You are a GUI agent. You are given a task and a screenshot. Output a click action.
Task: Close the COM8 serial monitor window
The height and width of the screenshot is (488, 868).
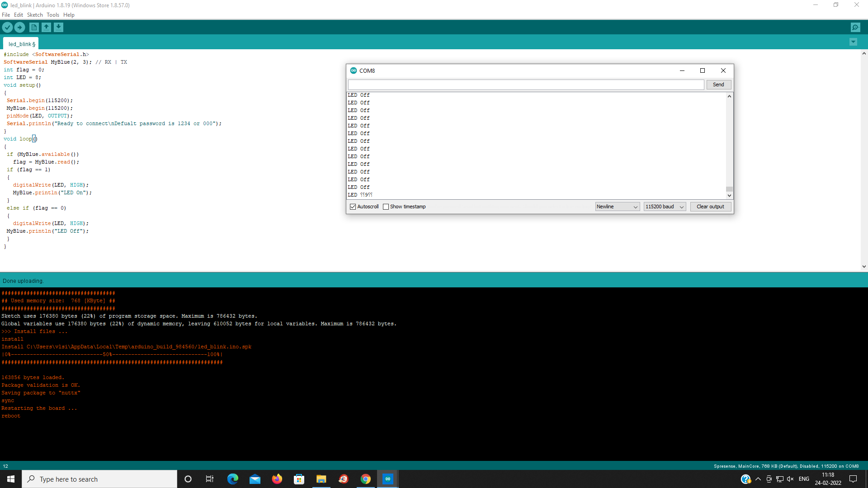pyautogui.click(x=723, y=70)
